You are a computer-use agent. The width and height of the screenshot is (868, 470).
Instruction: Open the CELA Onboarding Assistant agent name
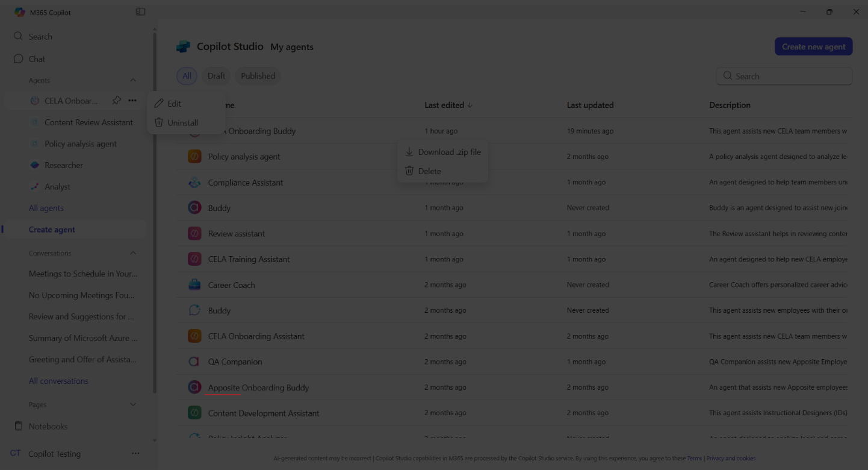click(x=256, y=336)
